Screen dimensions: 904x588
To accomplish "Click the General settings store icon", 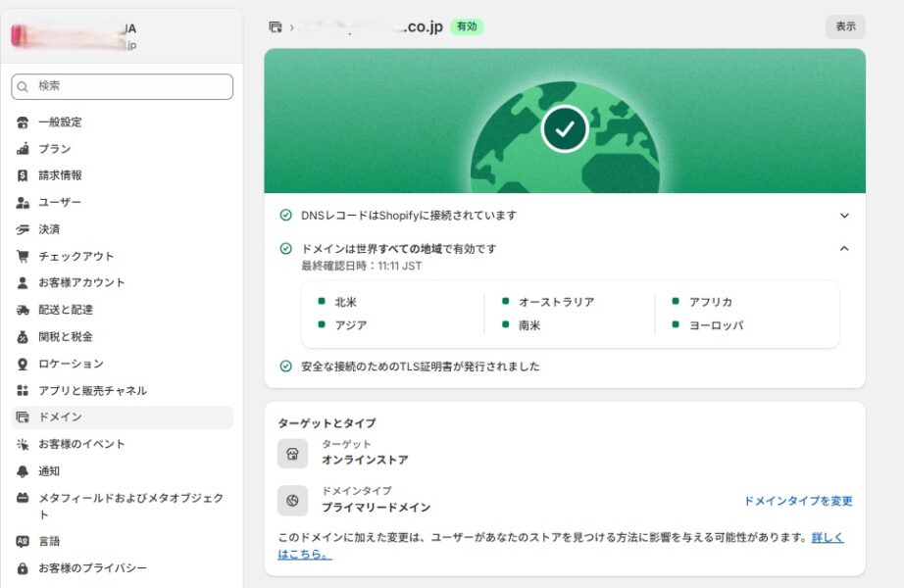I will coord(23,122).
